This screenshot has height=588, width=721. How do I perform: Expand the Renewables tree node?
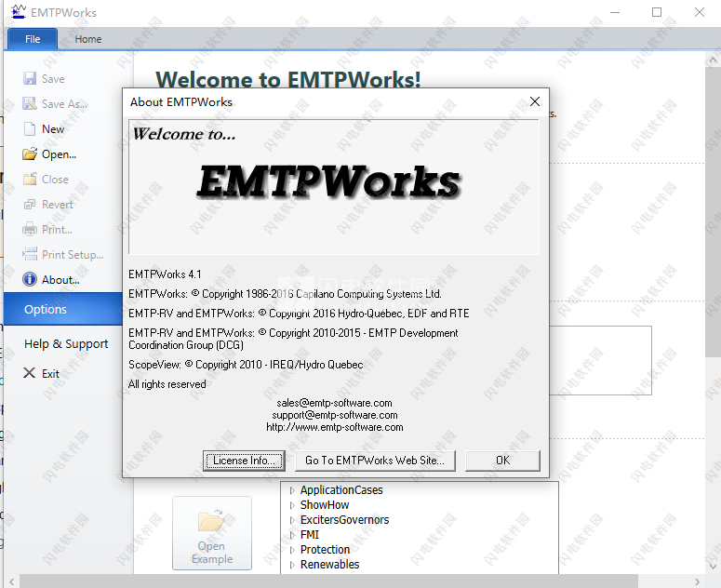tap(292, 565)
